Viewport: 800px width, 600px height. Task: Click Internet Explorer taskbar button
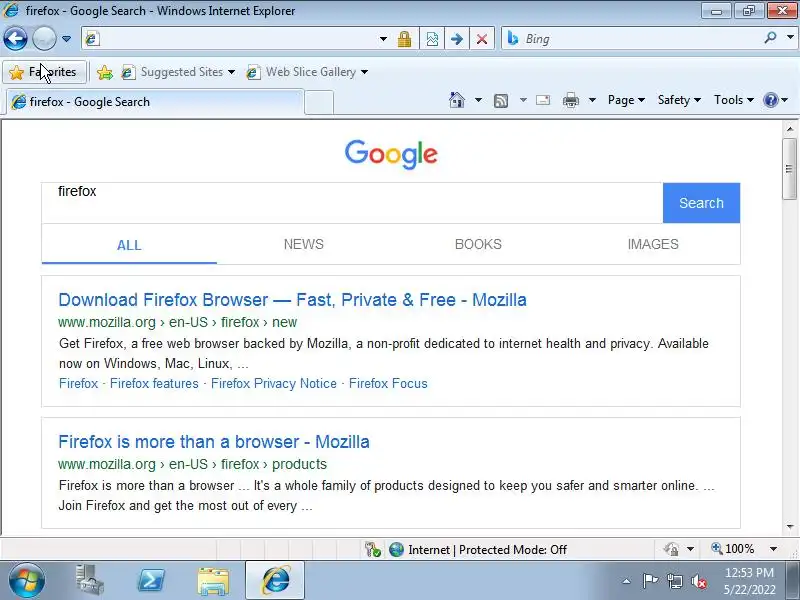click(275, 581)
